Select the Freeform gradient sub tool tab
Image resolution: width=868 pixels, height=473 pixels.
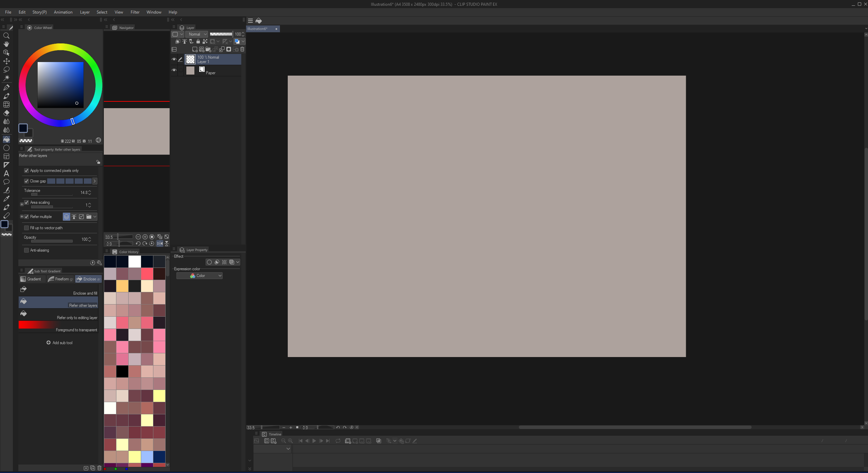(x=61, y=279)
